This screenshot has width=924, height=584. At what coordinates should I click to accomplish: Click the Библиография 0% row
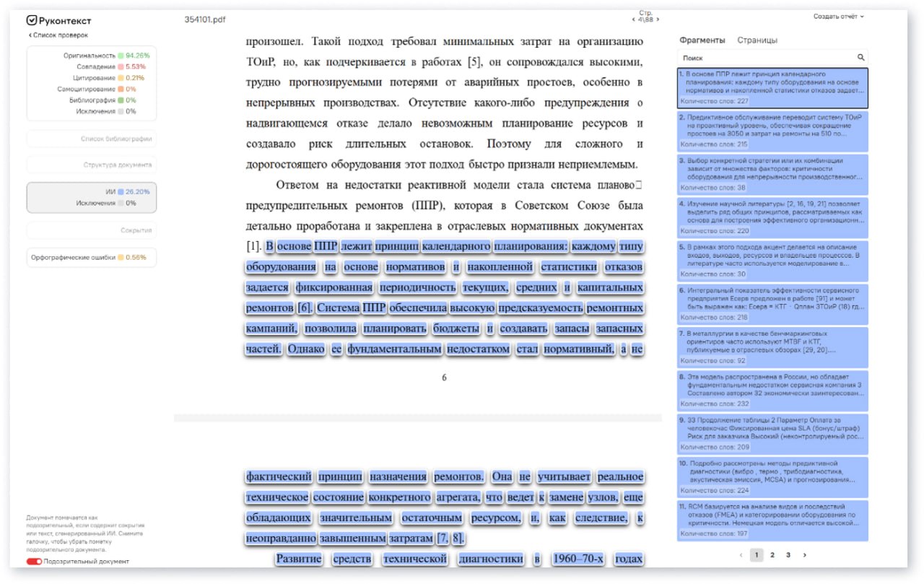click(103, 100)
